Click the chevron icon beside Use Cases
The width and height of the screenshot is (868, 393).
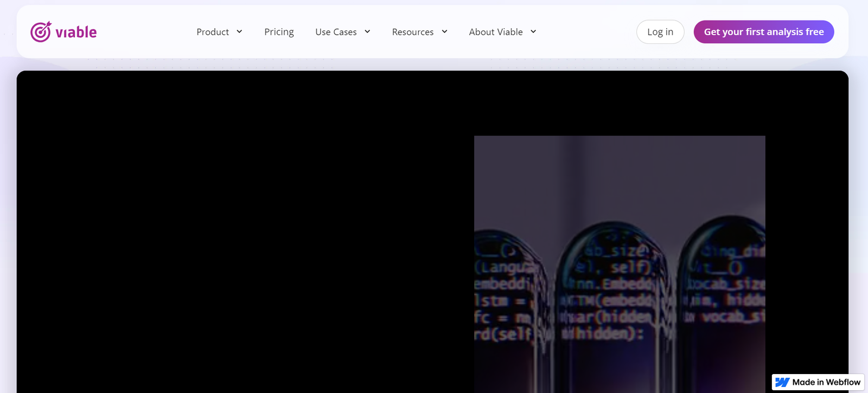click(367, 31)
